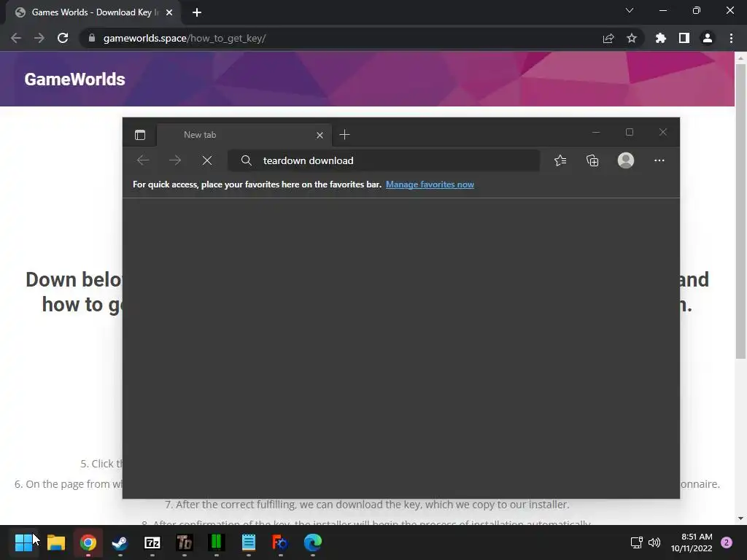Click Chrome share page icon
The height and width of the screenshot is (560, 747).
[608, 38]
